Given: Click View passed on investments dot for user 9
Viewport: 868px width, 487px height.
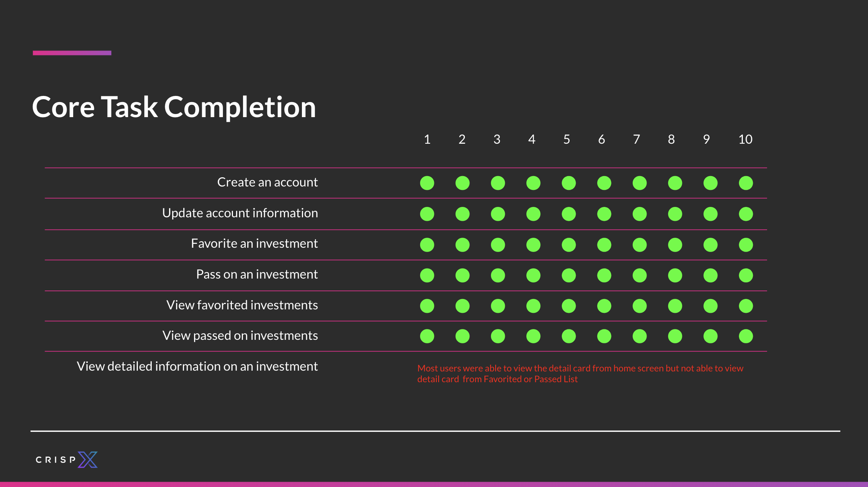Looking at the screenshot, I should pos(710,336).
